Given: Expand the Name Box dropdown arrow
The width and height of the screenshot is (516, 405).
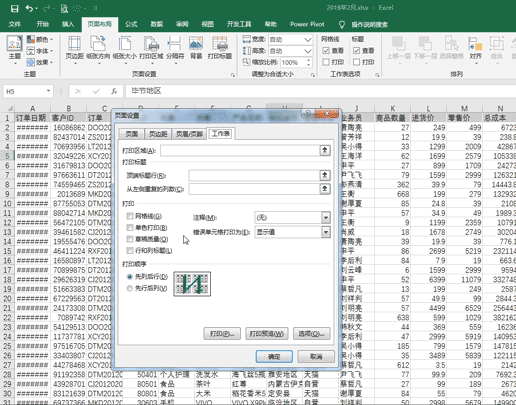Looking at the screenshot, I should pos(48,91).
